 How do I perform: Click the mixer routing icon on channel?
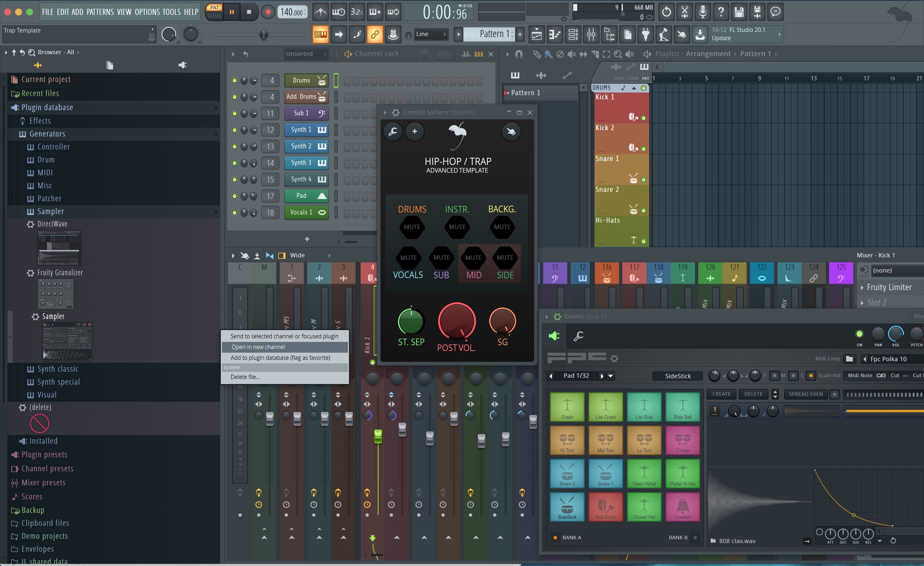click(x=271, y=80)
